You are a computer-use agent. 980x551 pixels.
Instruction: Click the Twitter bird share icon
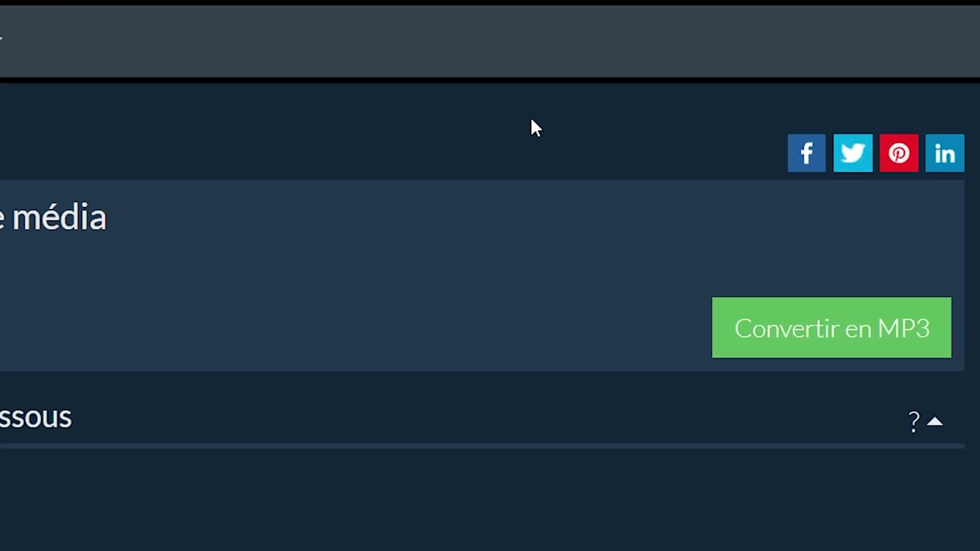(x=853, y=153)
